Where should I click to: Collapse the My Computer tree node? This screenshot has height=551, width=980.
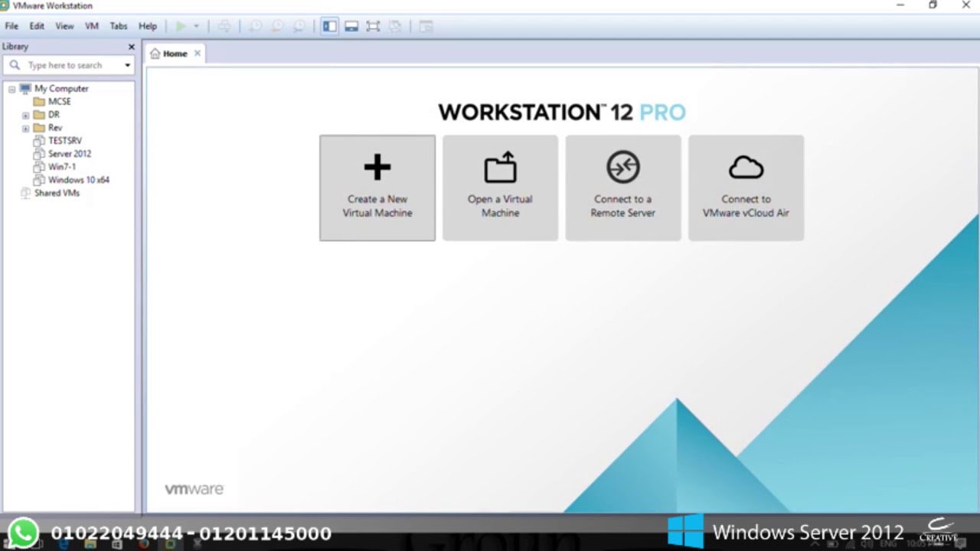click(11, 89)
